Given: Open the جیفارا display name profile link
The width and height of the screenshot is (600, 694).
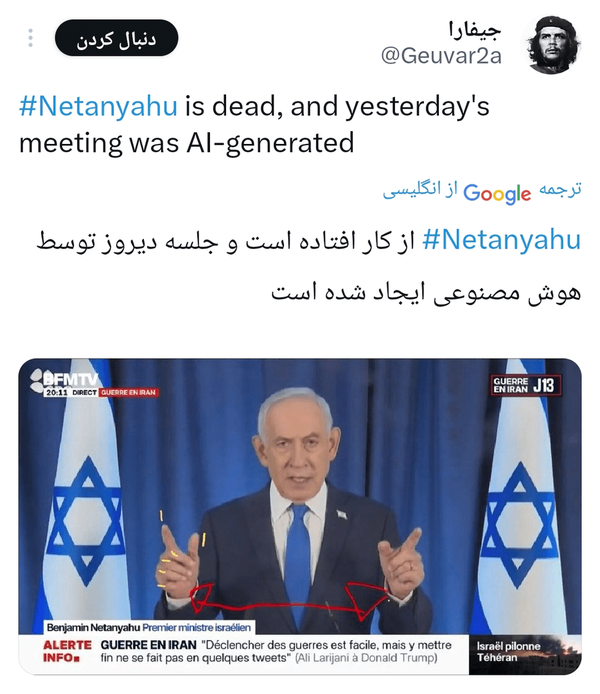Looking at the screenshot, I should pyautogui.click(x=474, y=30).
